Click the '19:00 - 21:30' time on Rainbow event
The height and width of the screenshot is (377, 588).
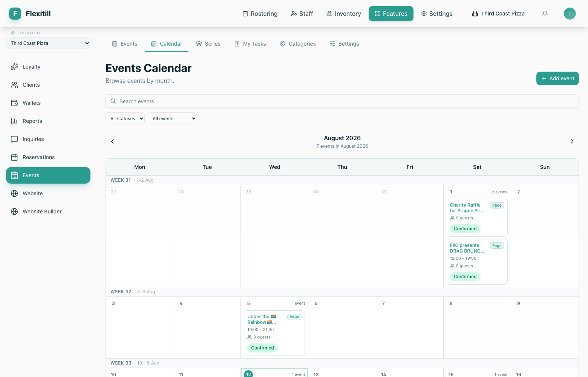[260, 329]
